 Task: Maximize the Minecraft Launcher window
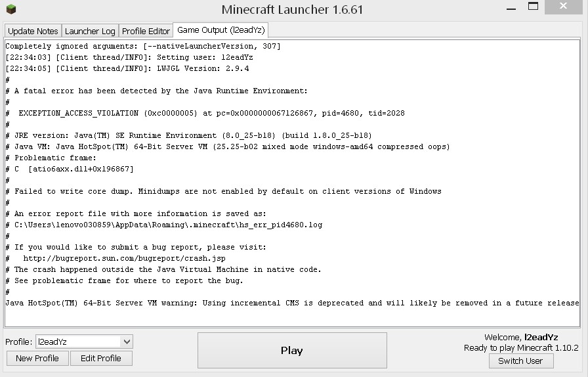533,7
